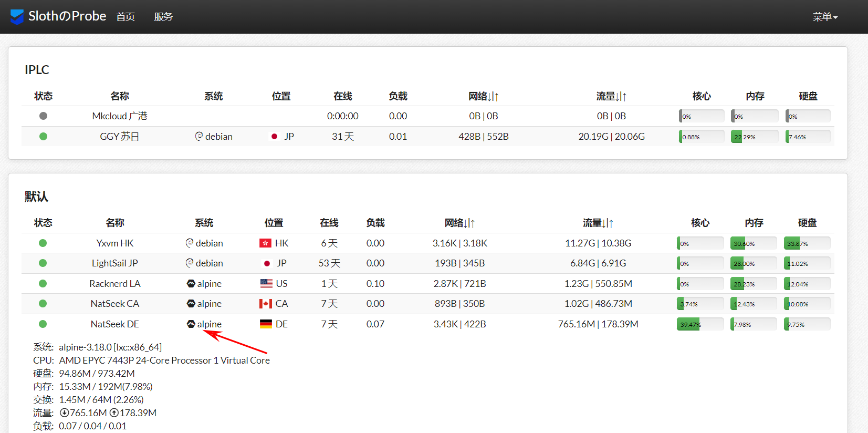
Task: Click the gray offline dot for Mkcloud
Action: pyautogui.click(x=43, y=116)
